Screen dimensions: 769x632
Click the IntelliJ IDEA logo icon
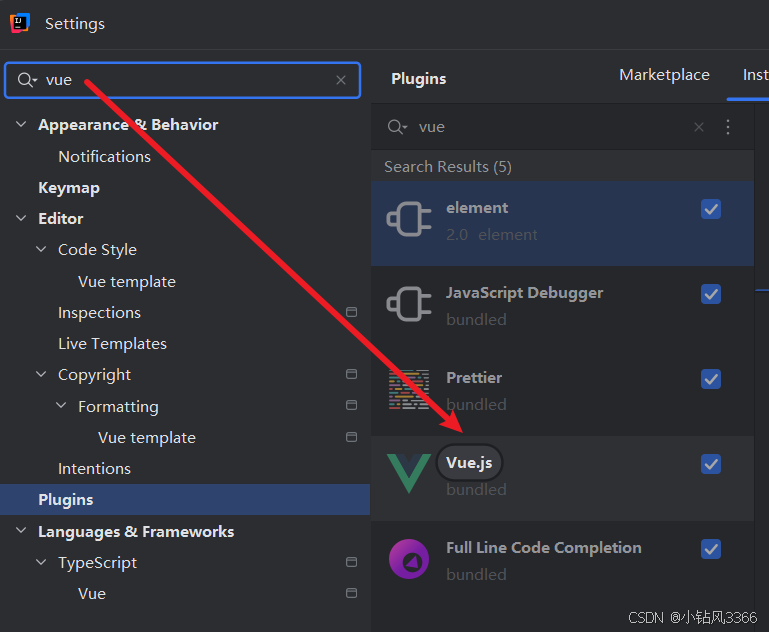[20, 23]
